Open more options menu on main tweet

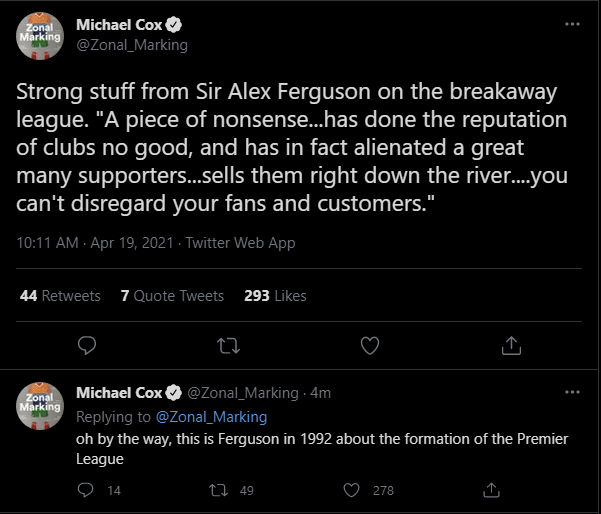click(x=572, y=24)
